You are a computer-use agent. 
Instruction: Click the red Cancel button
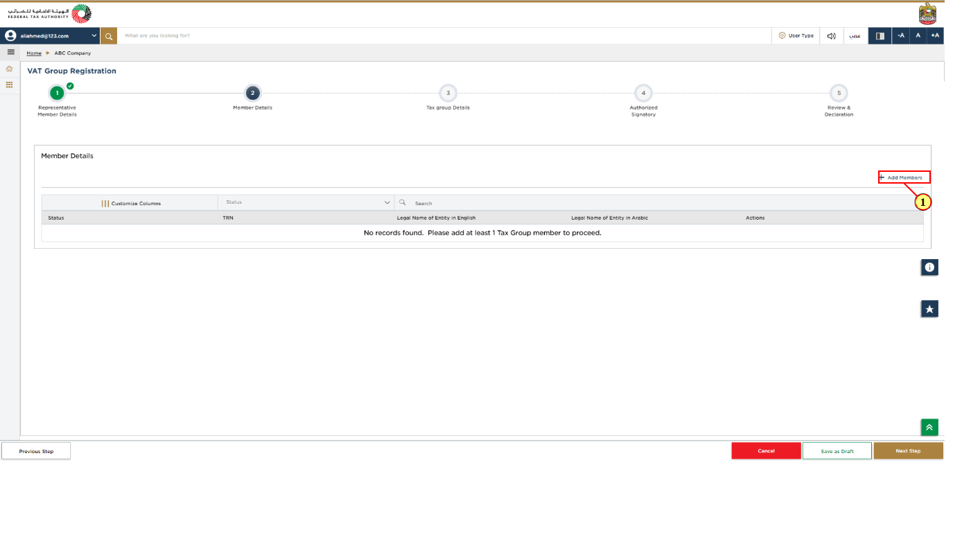(x=766, y=451)
